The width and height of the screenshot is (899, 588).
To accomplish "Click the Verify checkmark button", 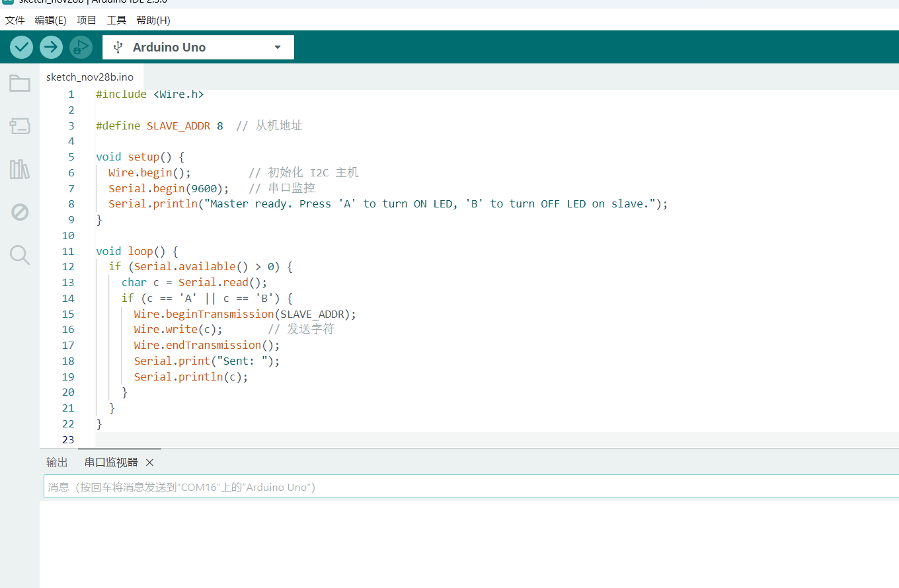I will tap(22, 47).
